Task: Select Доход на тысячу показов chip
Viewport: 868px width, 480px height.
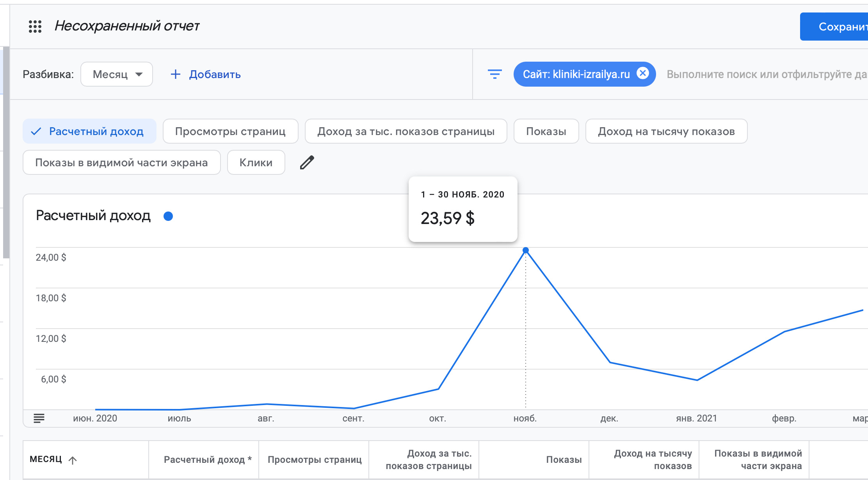Action: point(666,131)
